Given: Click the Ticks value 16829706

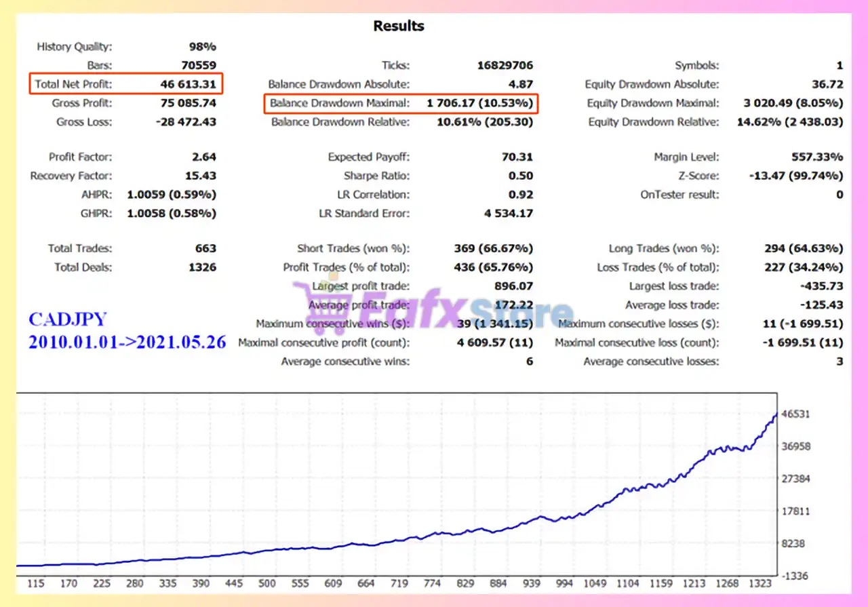Looking at the screenshot, I should (505, 66).
